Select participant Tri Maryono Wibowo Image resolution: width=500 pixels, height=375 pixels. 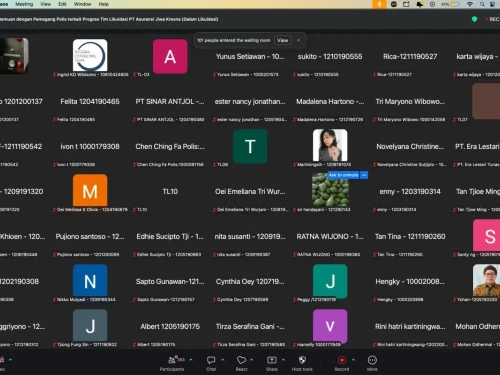pyautogui.click(x=410, y=102)
